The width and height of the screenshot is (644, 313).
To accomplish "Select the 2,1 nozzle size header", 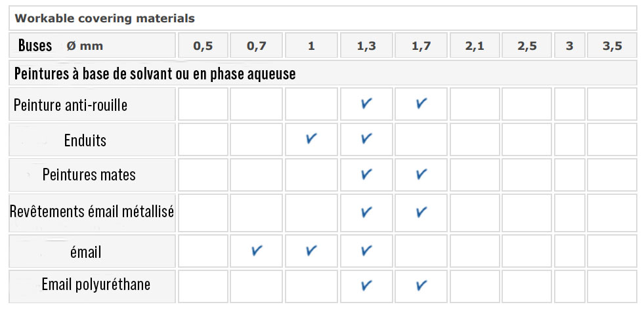I will pyautogui.click(x=475, y=47).
